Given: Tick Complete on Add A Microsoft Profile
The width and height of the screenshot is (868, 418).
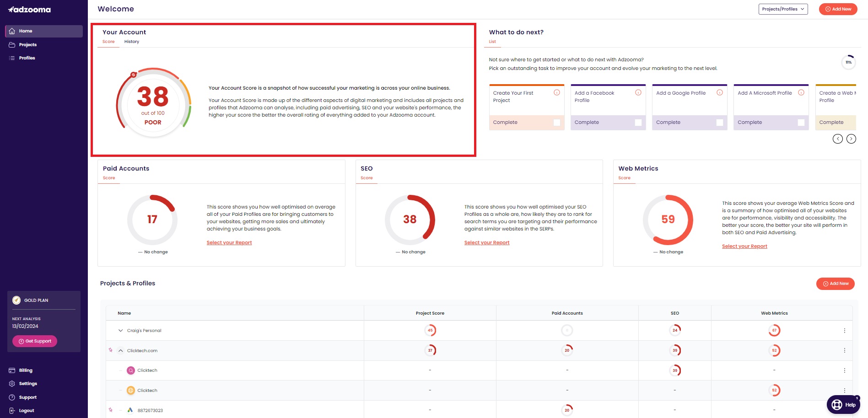Looking at the screenshot, I should coord(801,123).
